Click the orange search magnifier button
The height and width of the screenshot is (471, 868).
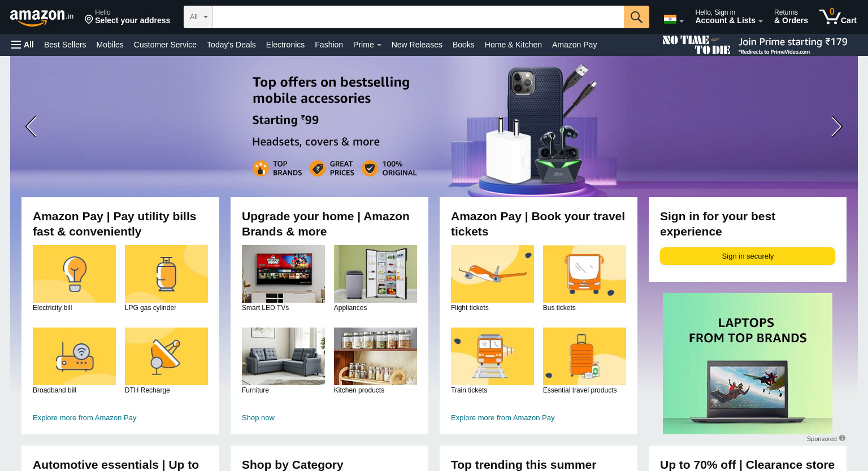(x=636, y=17)
